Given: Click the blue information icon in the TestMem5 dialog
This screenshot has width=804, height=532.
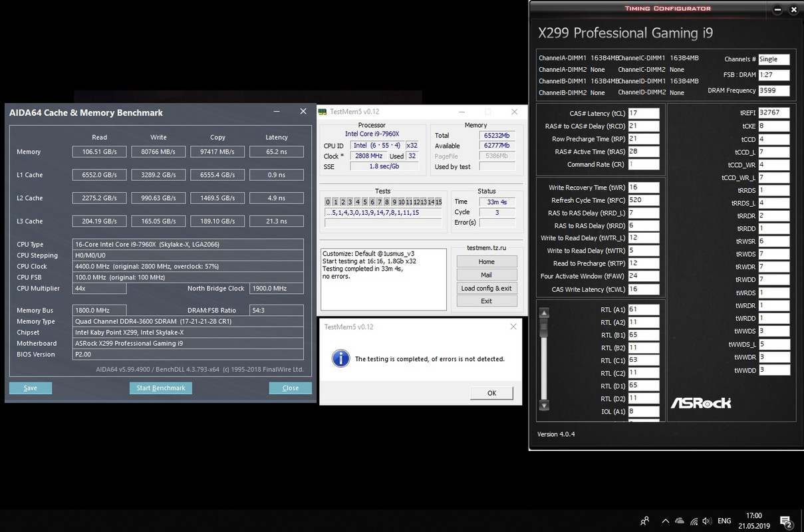Looking at the screenshot, I should (340, 358).
